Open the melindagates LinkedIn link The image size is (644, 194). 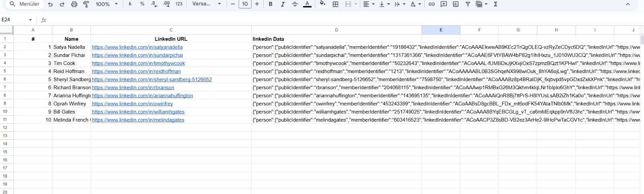click(x=138, y=120)
